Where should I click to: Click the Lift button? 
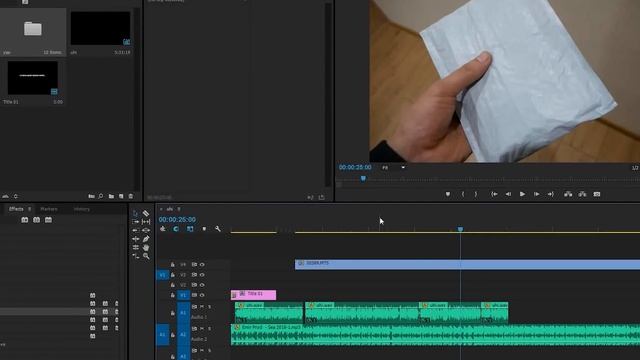(x=568, y=194)
